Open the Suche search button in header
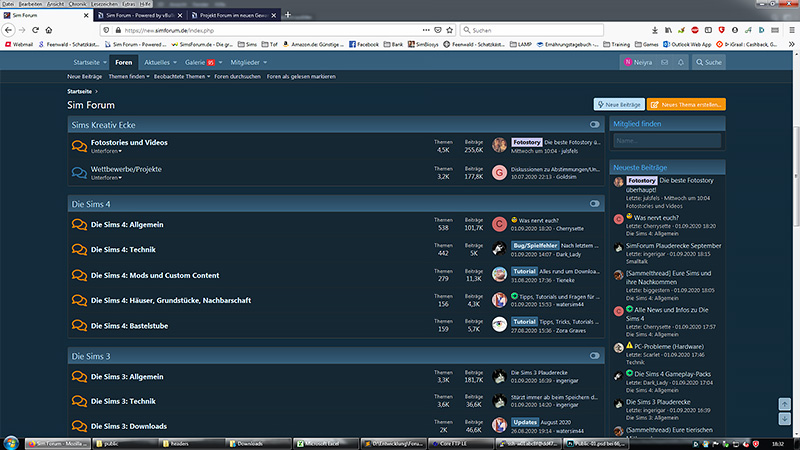The image size is (800, 450). coord(709,62)
